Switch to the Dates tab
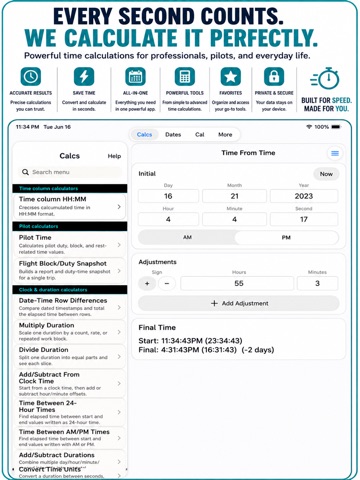360x480 pixels. tap(173, 135)
